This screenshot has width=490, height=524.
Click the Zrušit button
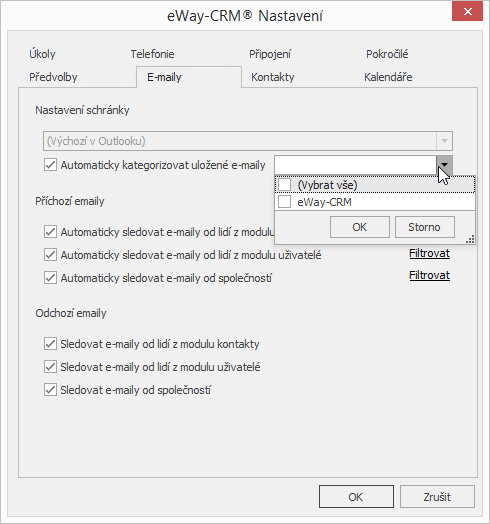click(437, 497)
